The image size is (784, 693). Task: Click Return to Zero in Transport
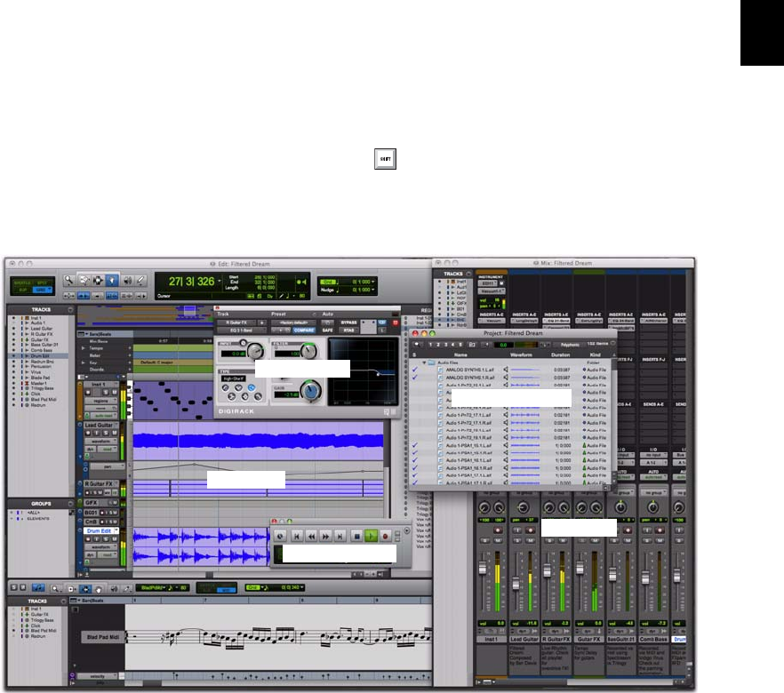coord(297,537)
